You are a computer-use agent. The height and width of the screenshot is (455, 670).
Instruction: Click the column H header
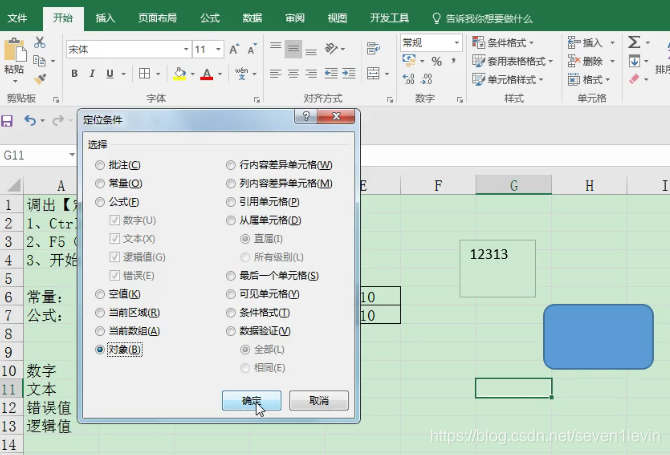[589, 185]
